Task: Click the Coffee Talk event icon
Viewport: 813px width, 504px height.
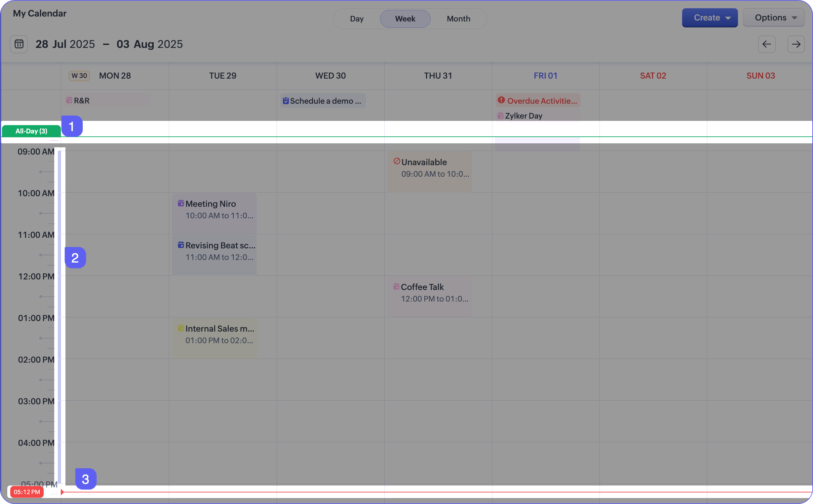Action: (396, 286)
